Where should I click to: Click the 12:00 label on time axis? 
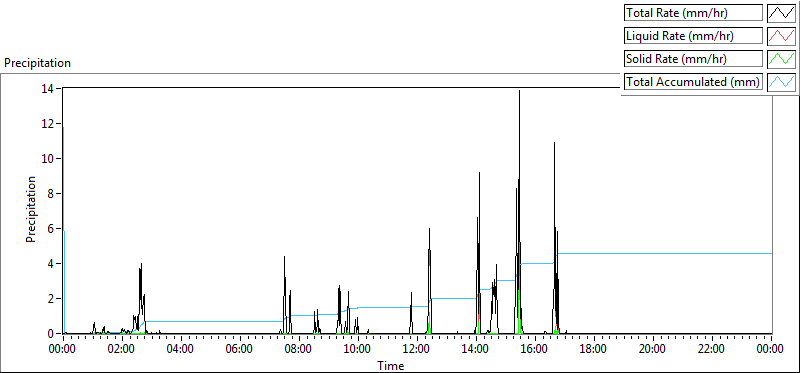point(416,349)
